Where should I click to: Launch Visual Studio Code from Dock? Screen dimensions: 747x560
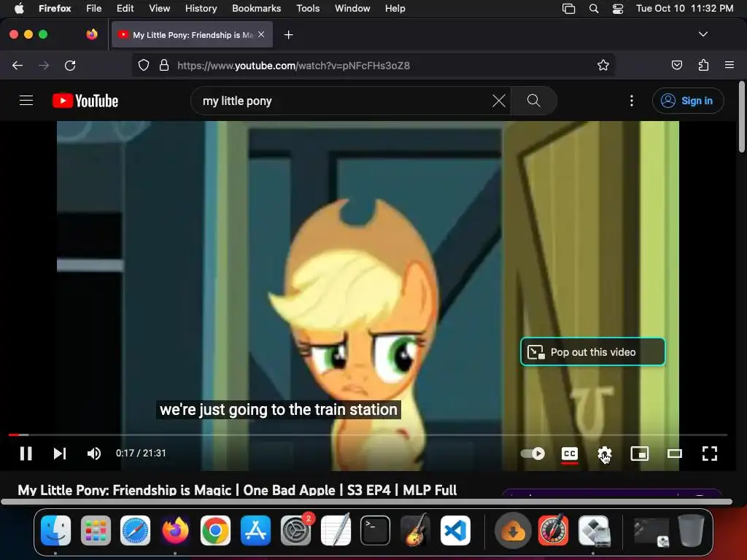click(455, 530)
